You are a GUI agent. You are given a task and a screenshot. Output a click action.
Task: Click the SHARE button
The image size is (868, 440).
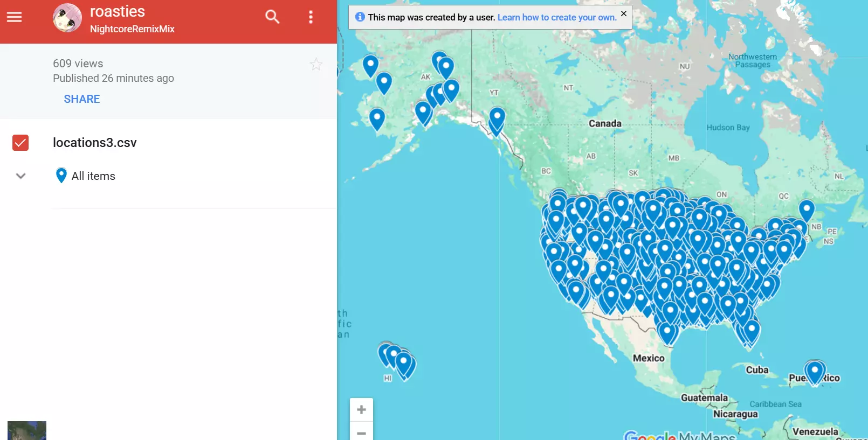click(x=82, y=99)
